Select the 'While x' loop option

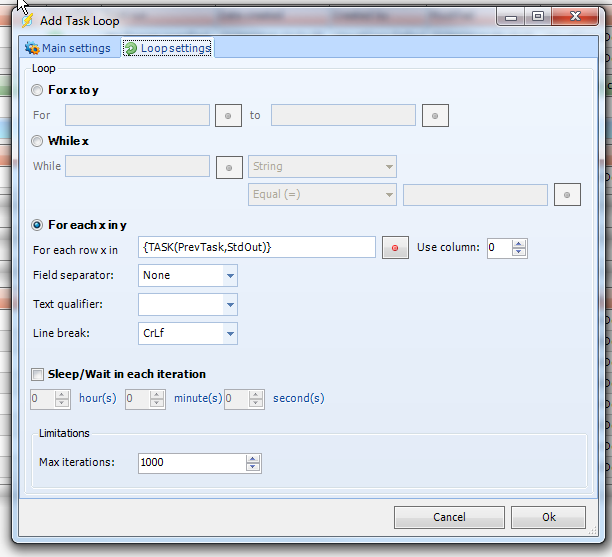point(38,141)
